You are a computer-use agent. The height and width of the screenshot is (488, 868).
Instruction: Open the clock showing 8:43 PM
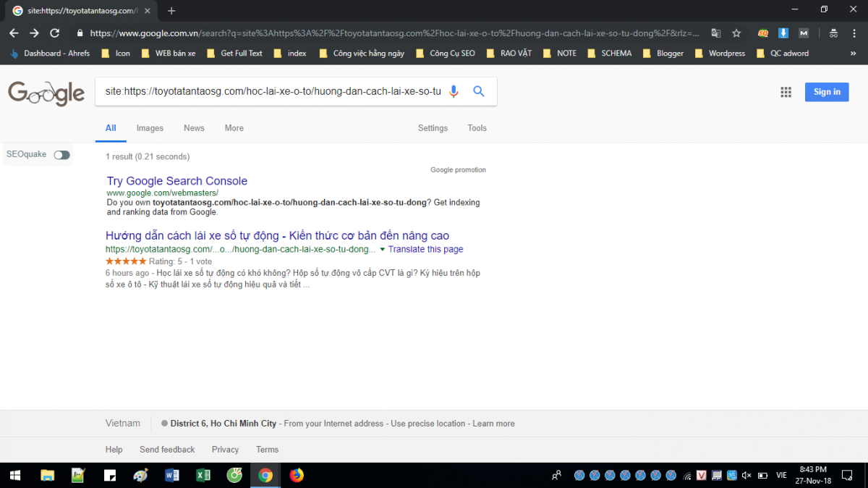814,475
